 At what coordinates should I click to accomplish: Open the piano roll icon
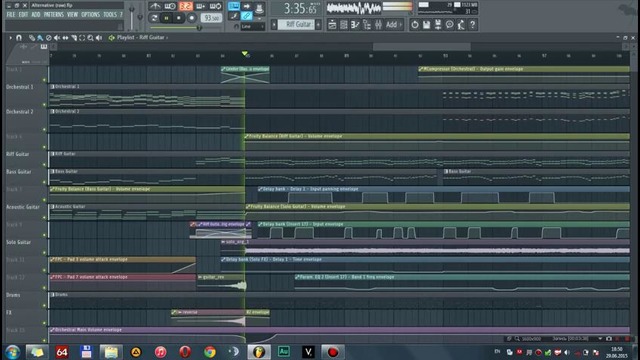click(355, 25)
